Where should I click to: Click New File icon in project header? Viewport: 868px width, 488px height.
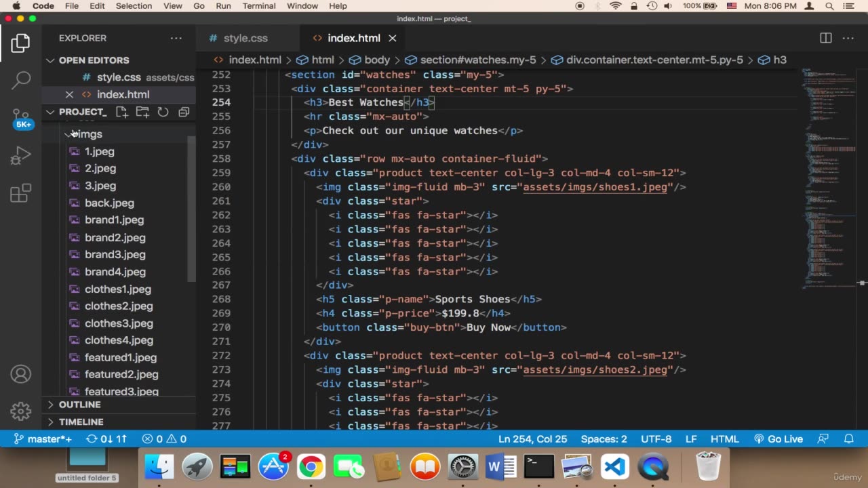click(x=121, y=112)
